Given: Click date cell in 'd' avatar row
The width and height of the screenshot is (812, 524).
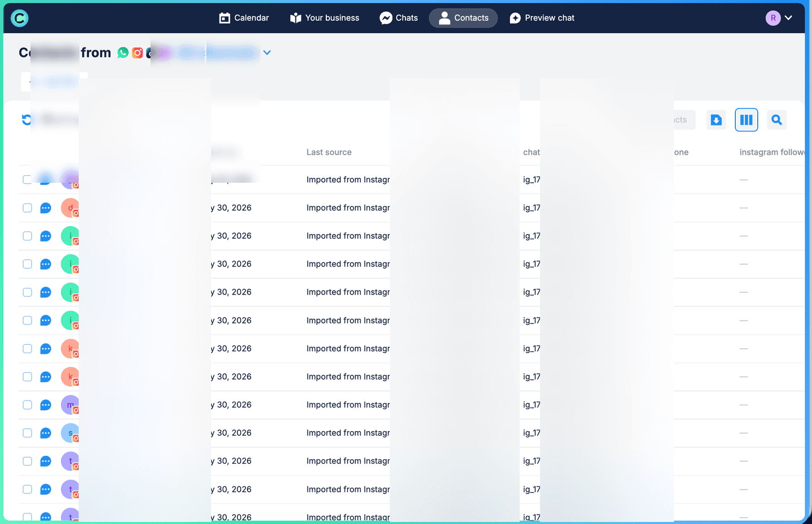Looking at the screenshot, I should [231, 208].
